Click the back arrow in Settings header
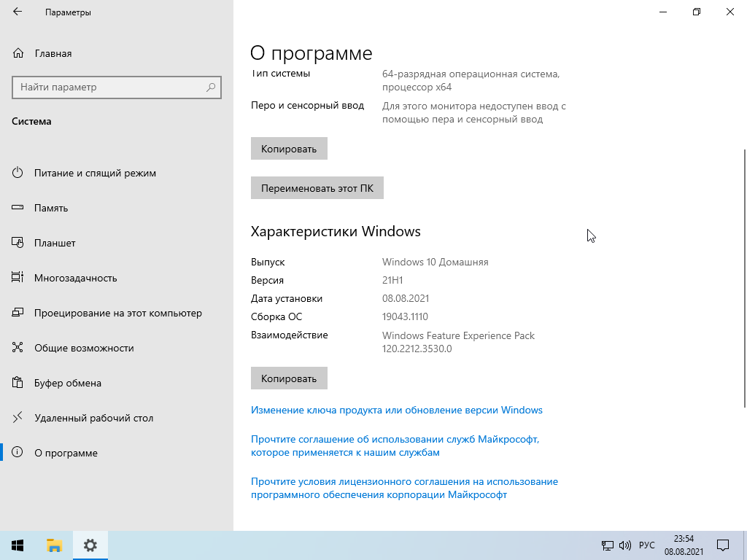 [18, 12]
